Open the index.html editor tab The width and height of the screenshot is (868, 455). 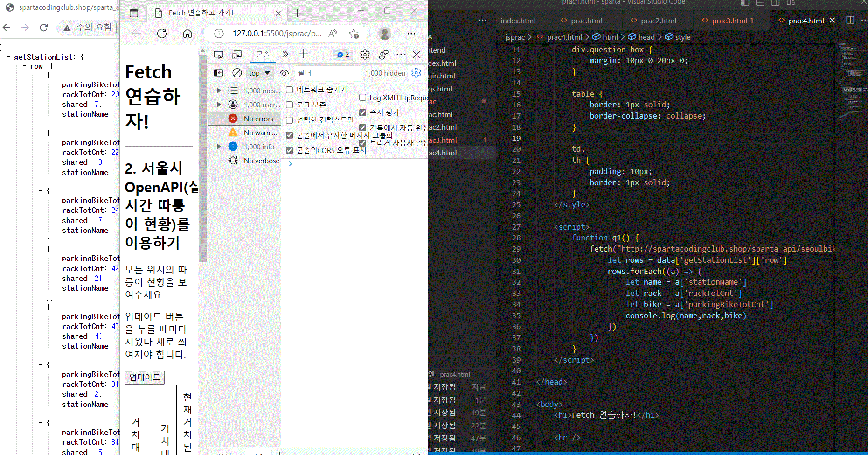pos(518,21)
